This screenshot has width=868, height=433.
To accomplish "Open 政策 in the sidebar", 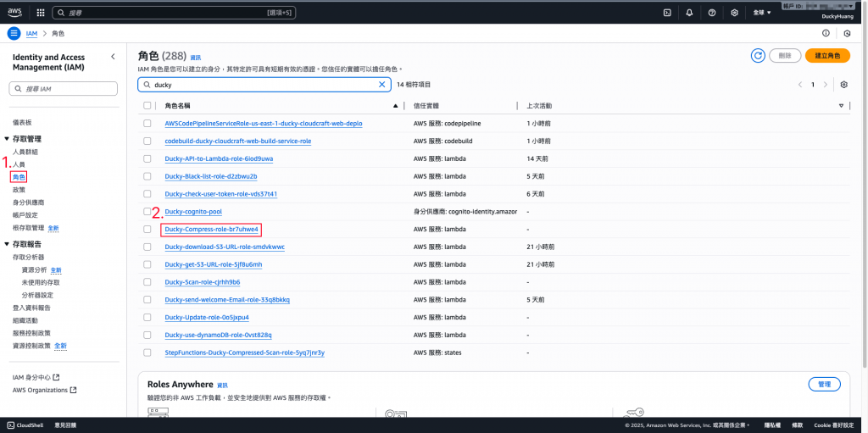I will (x=19, y=190).
